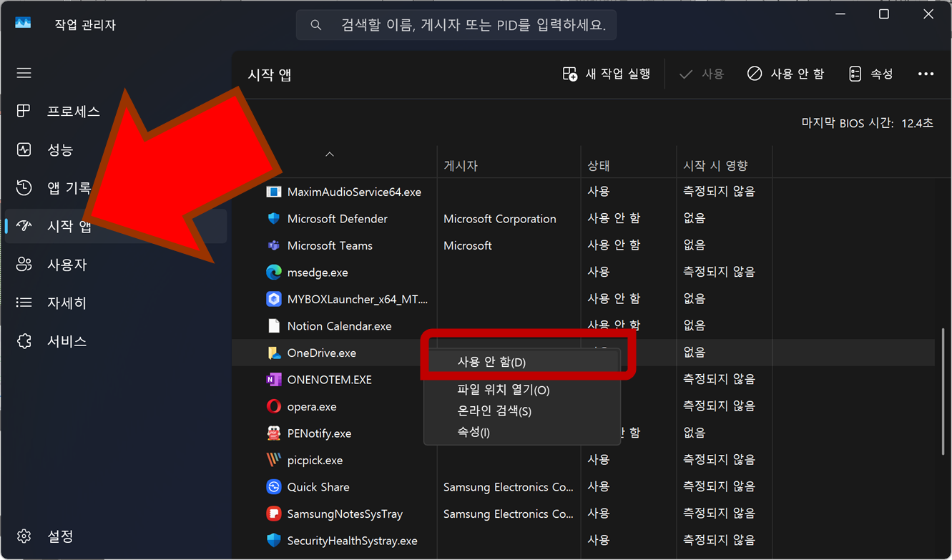
Task: Click the picpick.exe striped icon
Action: tap(274, 460)
